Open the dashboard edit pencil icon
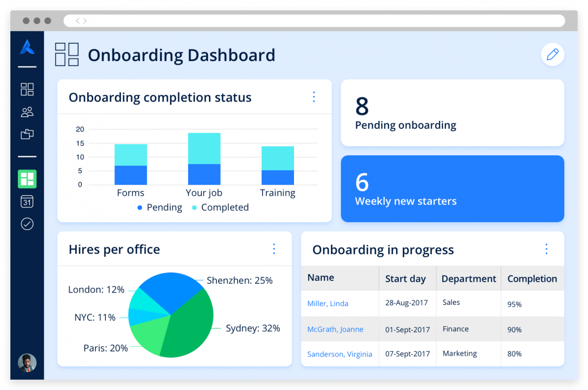Image resolution: width=588 pixels, height=390 pixels. tap(552, 55)
